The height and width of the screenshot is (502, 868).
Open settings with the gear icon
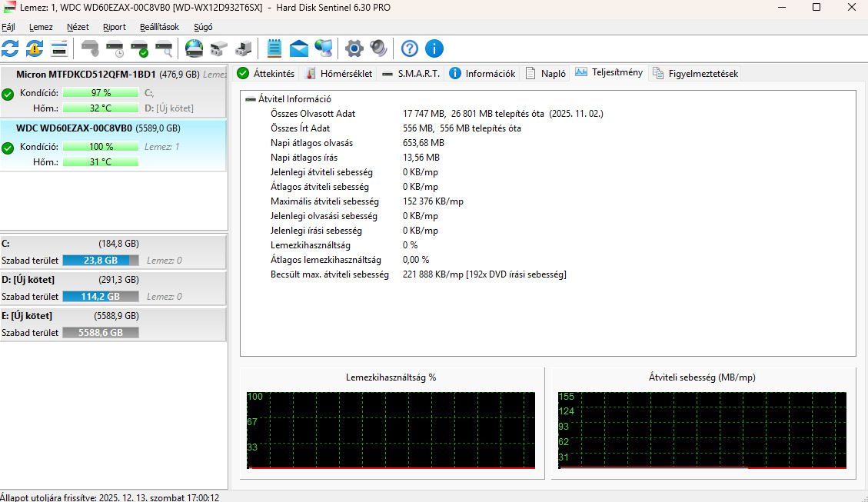click(x=354, y=48)
